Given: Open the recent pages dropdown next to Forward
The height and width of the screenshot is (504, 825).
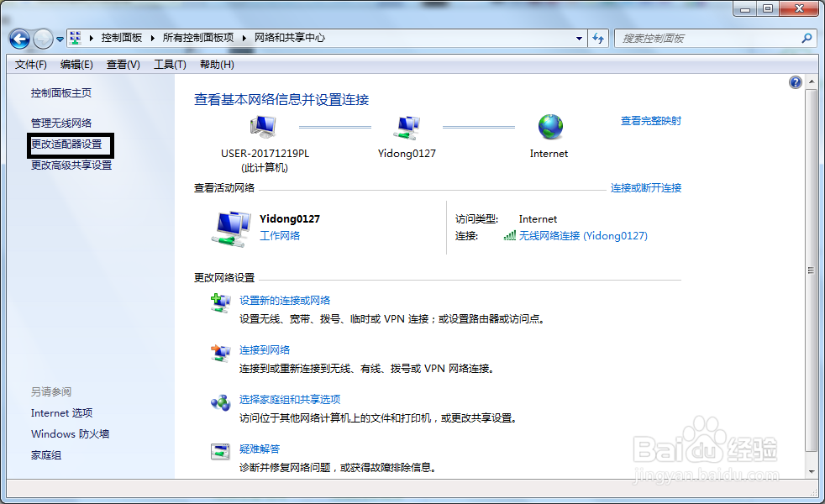Looking at the screenshot, I should tap(60, 39).
